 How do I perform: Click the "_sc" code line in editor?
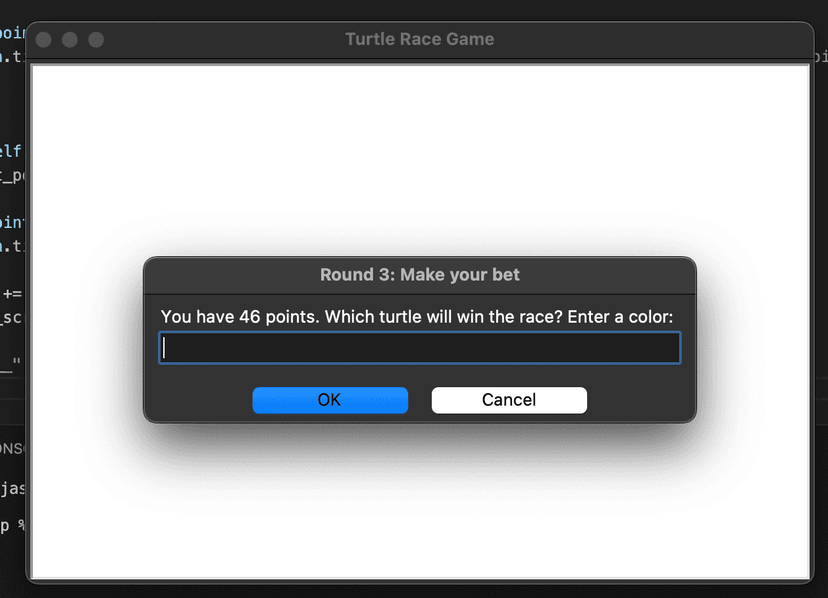(11, 317)
